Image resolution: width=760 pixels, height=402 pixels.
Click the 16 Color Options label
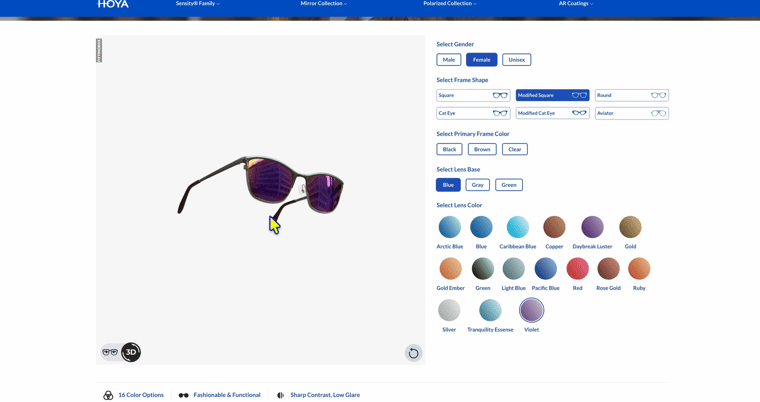(141, 395)
